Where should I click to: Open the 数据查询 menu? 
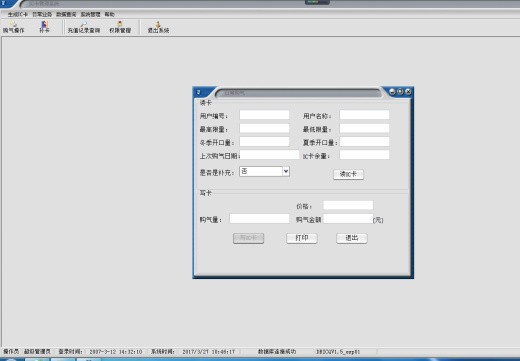[66, 14]
